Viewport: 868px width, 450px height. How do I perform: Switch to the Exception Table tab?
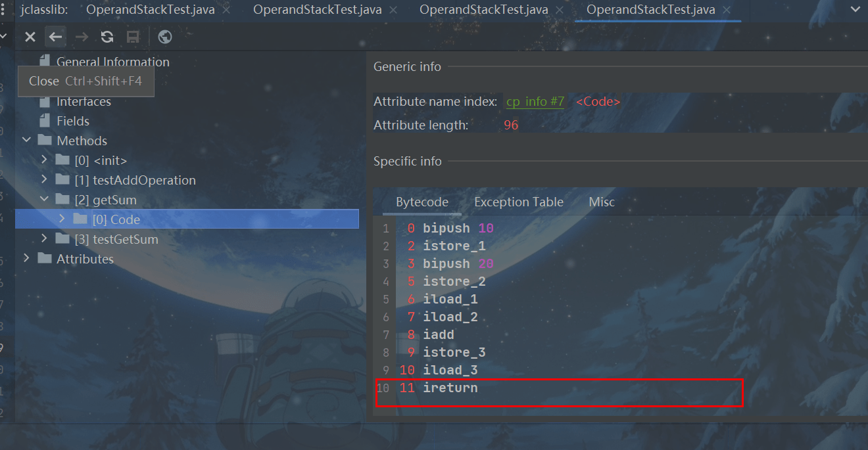[518, 202]
